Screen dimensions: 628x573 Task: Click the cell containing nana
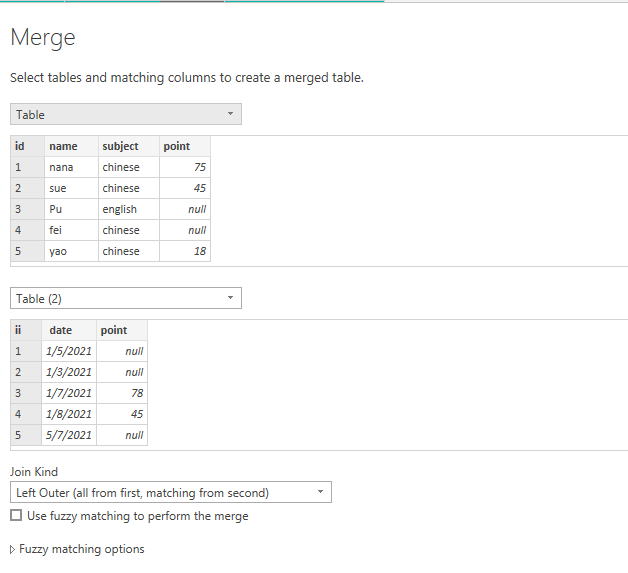(71, 167)
